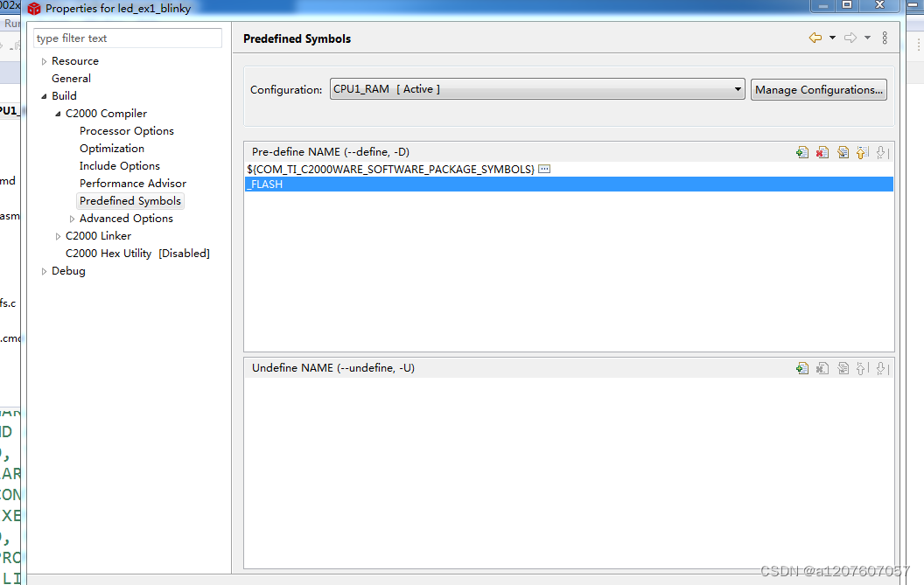Click Manage Configurations button
Image resolution: width=924 pixels, height=585 pixels.
tap(818, 89)
